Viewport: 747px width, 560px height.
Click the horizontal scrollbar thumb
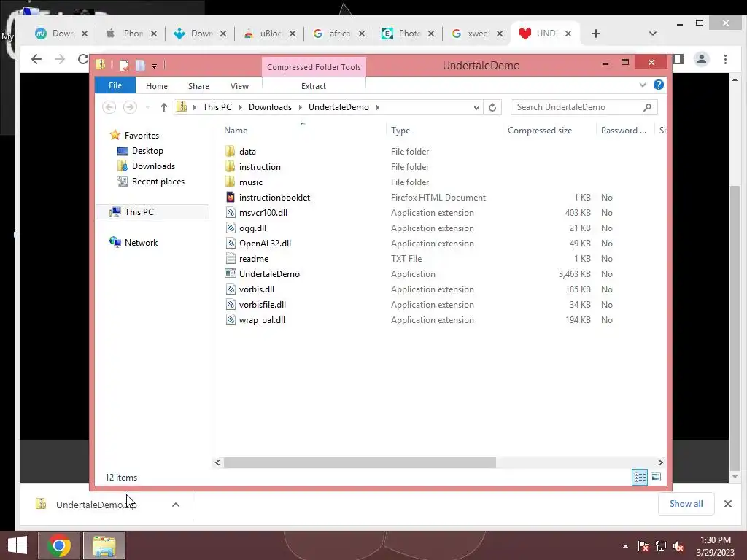[360, 462]
